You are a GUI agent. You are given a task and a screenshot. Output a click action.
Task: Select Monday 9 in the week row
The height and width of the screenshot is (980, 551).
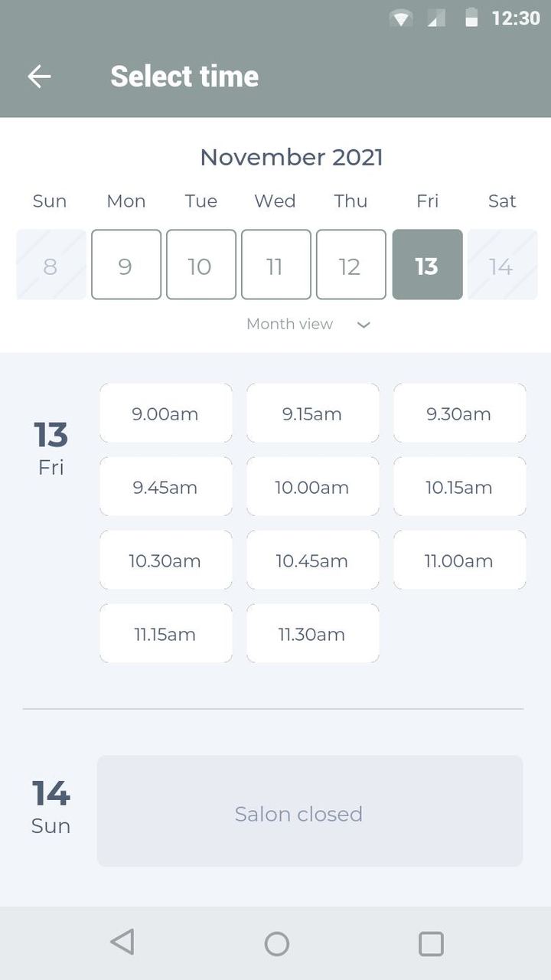[x=126, y=265]
